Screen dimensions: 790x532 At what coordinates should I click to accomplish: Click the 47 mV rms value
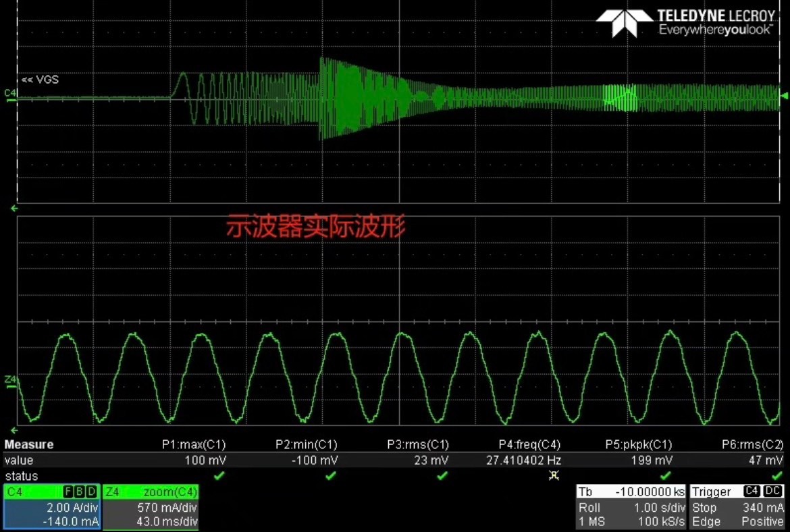[x=766, y=460]
